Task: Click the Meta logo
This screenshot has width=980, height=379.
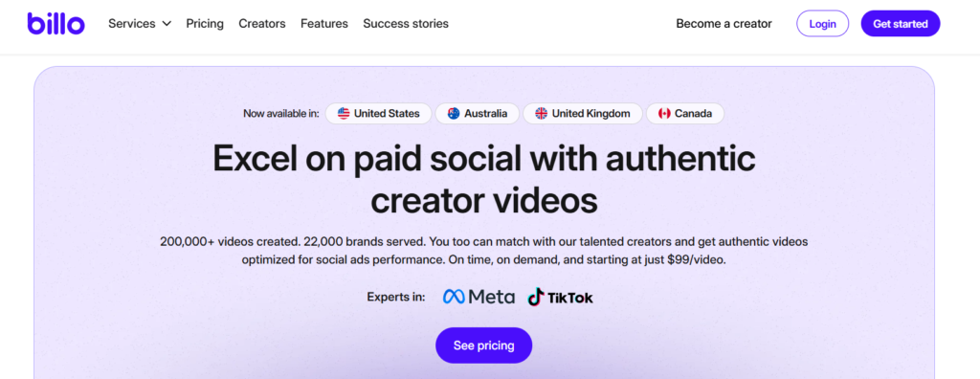Action: [479, 297]
